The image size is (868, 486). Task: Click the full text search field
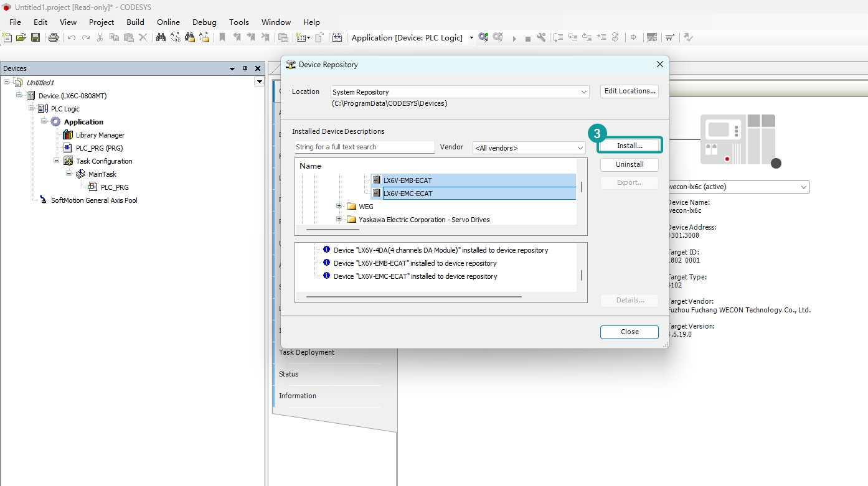(x=364, y=147)
